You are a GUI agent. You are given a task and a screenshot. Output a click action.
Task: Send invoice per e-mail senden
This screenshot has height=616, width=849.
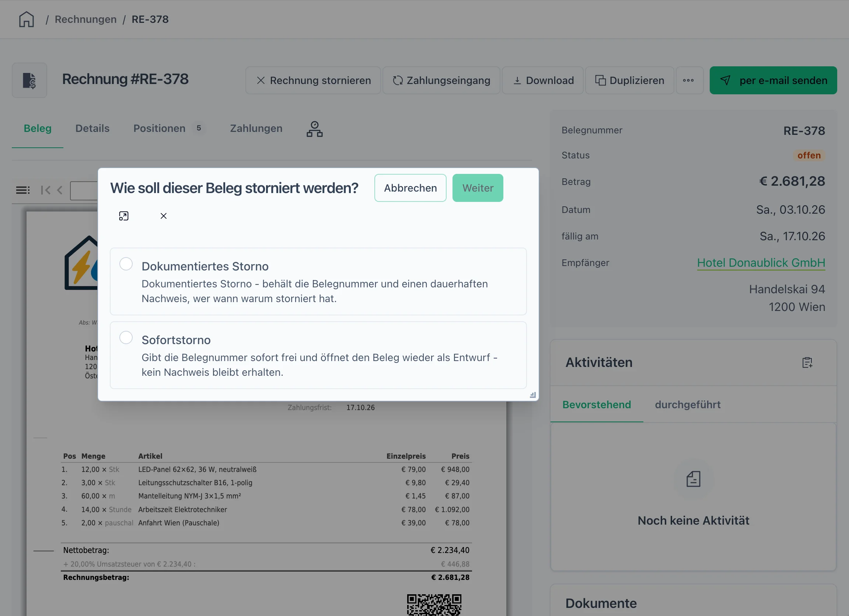[773, 80]
